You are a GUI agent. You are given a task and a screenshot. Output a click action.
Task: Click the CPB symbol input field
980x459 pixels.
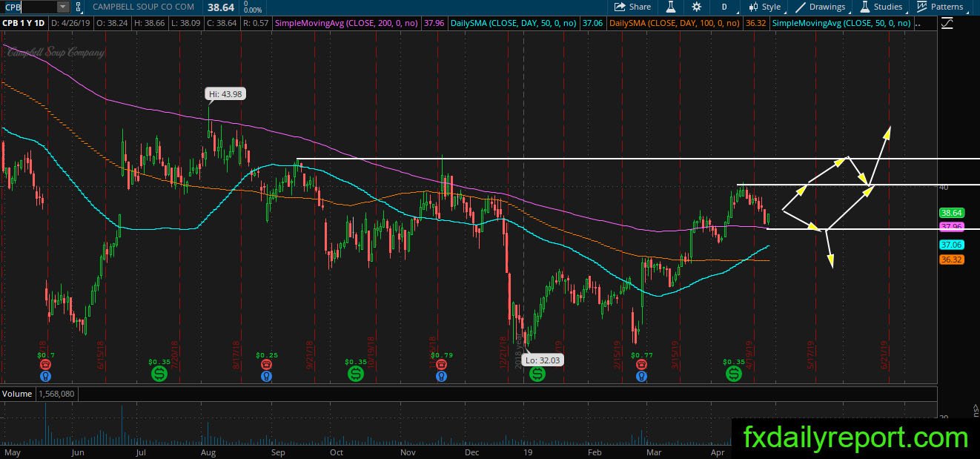(x=28, y=7)
